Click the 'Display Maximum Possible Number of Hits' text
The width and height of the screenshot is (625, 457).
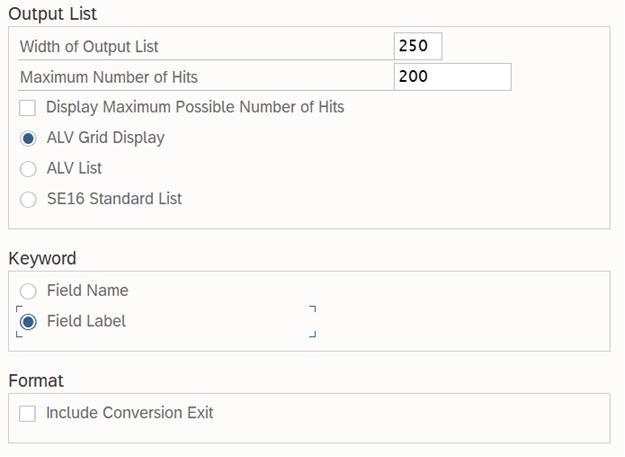[195, 107]
